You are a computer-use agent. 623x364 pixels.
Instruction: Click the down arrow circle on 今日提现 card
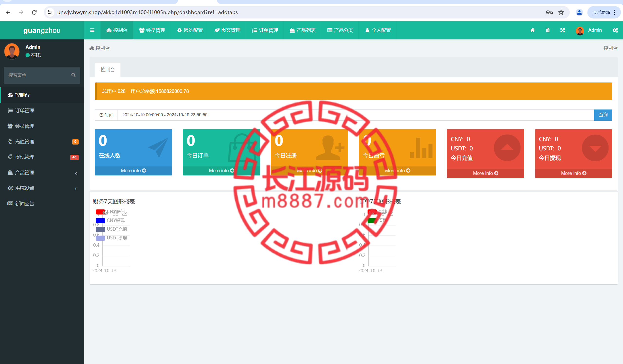tap(595, 148)
